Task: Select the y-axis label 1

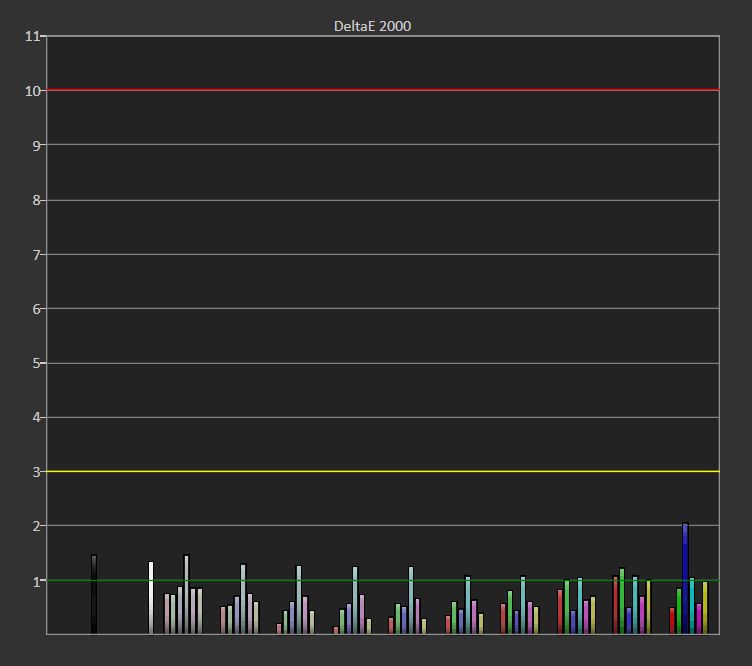Action: click(x=36, y=582)
